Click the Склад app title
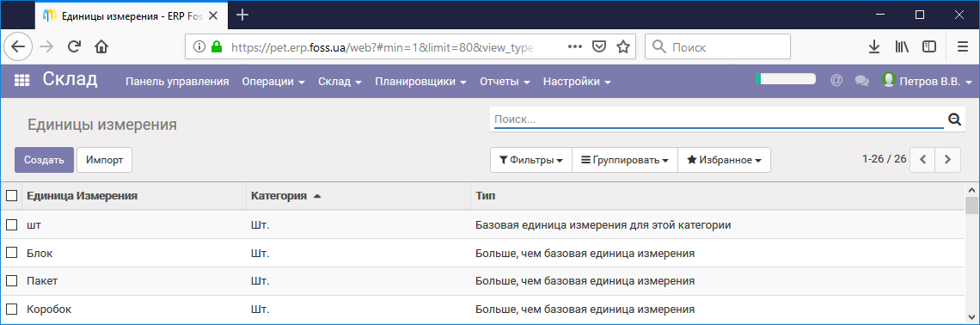The height and width of the screenshot is (325, 980). click(70, 79)
